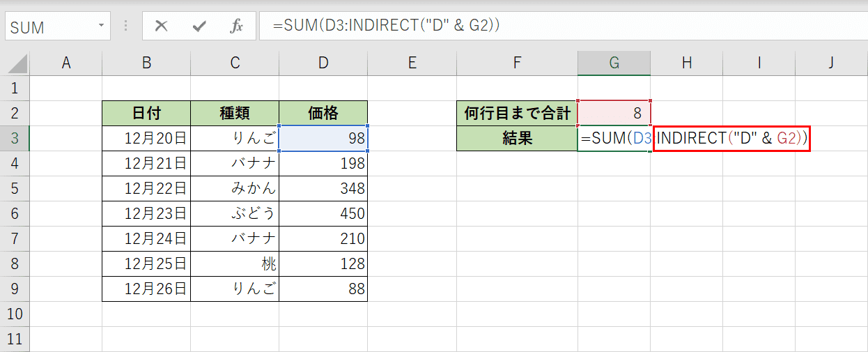
Task: Click the price cell 128
Action: [323, 263]
